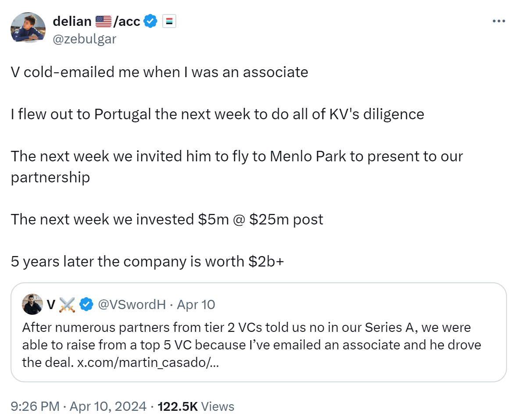Viewport: 514px width, 420px height.
Task: Click the line "V cold-emailed me when I was an associate"
Action: tap(160, 72)
